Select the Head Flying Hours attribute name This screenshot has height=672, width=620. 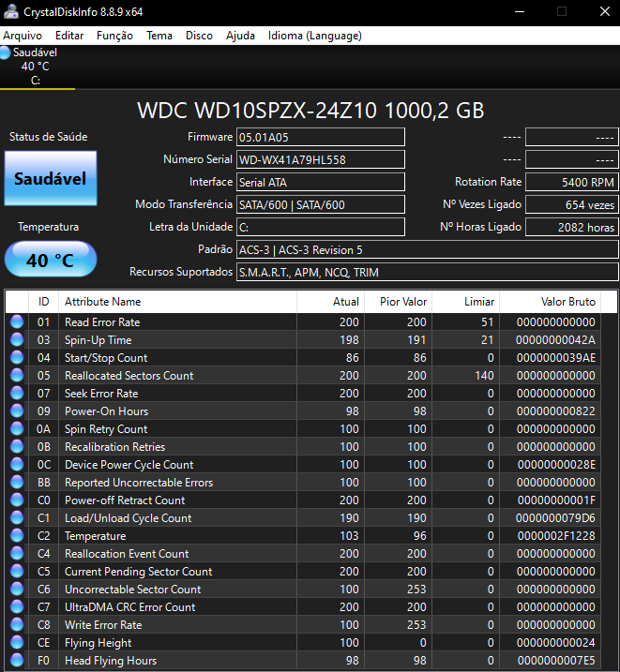[111, 661]
